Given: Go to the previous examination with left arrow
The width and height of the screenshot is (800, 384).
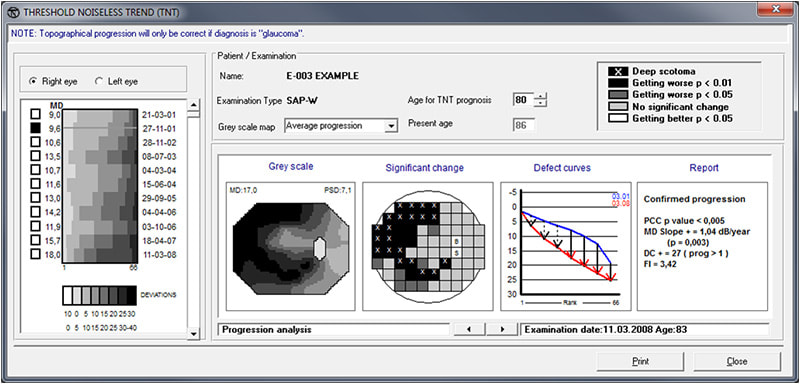Looking at the screenshot, I should click(469, 329).
